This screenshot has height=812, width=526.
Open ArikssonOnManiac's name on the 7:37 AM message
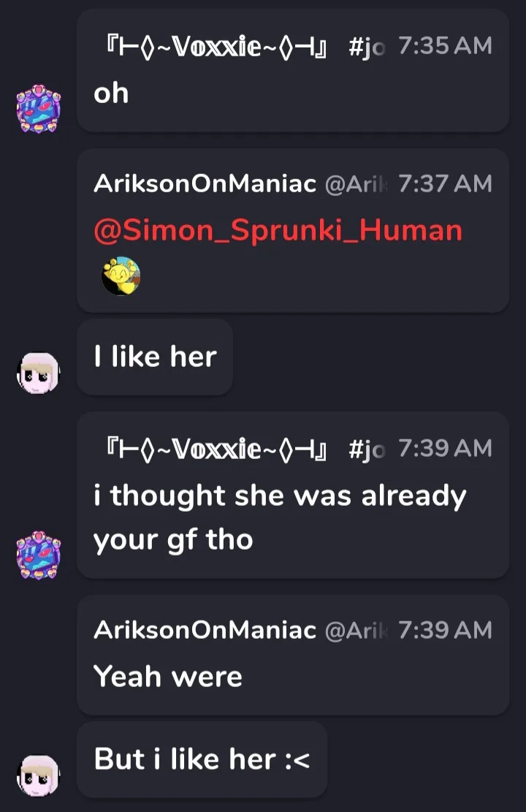(x=205, y=184)
